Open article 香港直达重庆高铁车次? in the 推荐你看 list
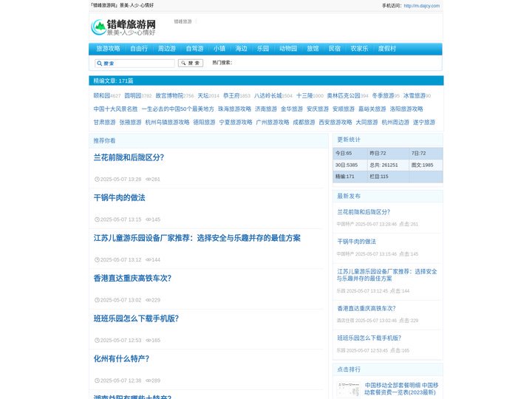The width and height of the screenshot is (532, 399). coord(132,279)
